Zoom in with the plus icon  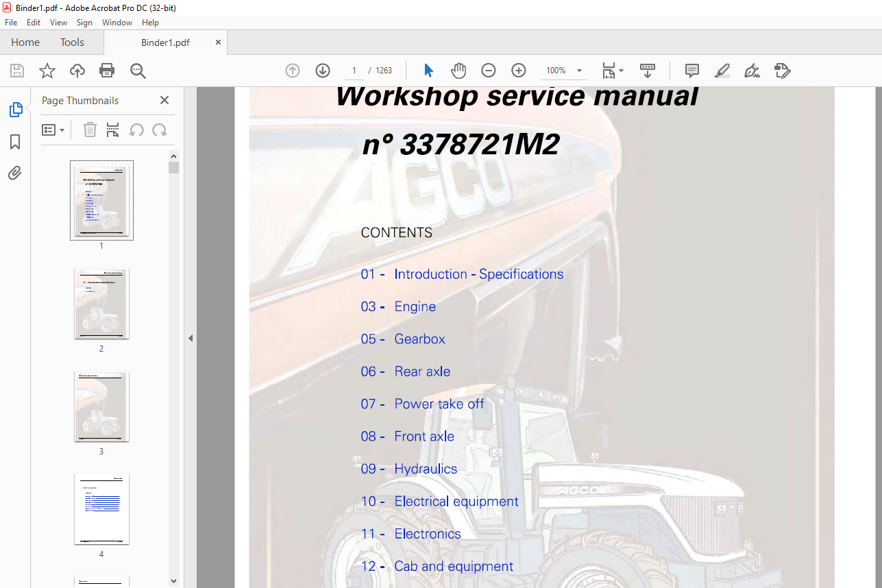coord(519,71)
